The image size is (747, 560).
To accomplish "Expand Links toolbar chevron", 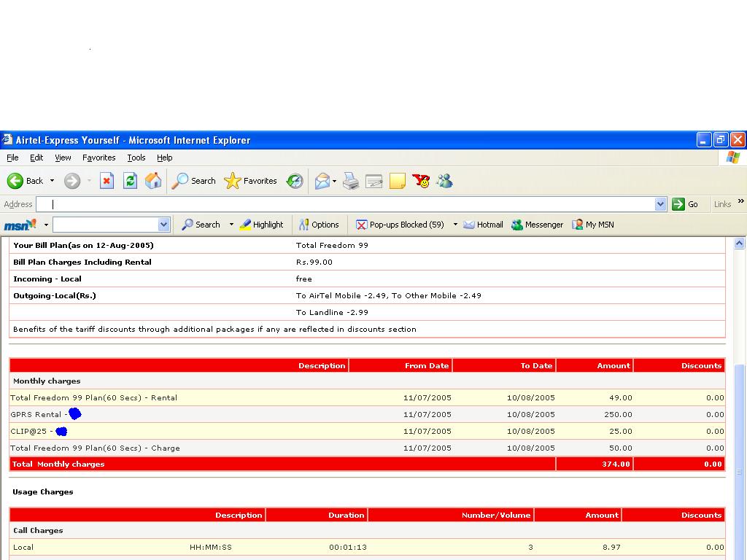I will (741, 201).
